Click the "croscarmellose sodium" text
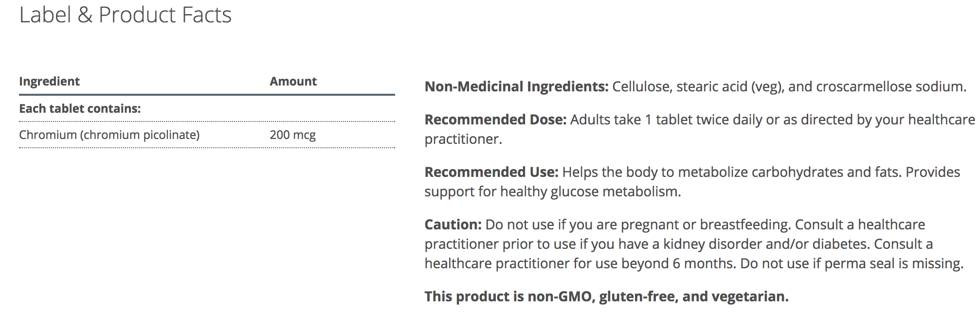This screenshot has width=980, height=312. (890, 87)
